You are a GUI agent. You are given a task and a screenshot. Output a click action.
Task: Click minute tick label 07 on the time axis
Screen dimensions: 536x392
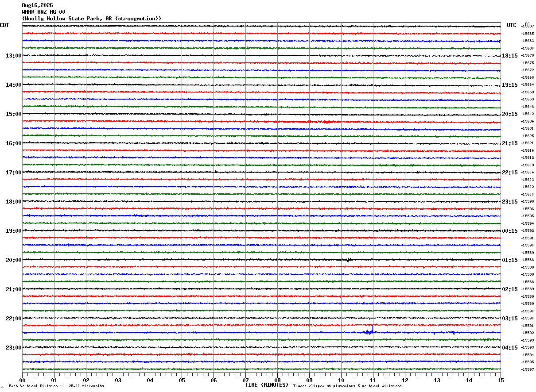(245, 380)
